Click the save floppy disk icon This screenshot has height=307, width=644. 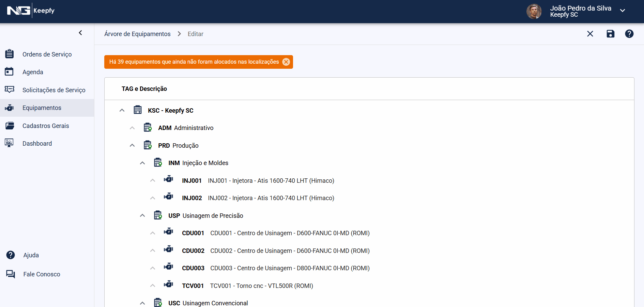click(610, 34)
